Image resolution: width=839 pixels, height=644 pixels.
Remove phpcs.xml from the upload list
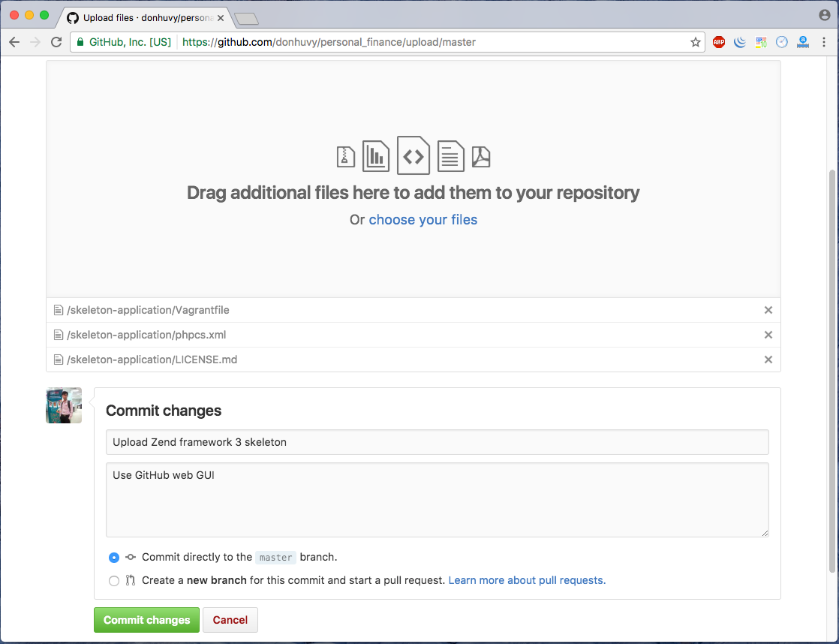tap(768, 335)
